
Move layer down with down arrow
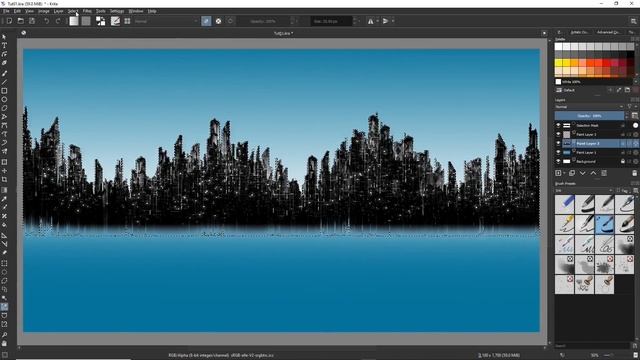582,173
